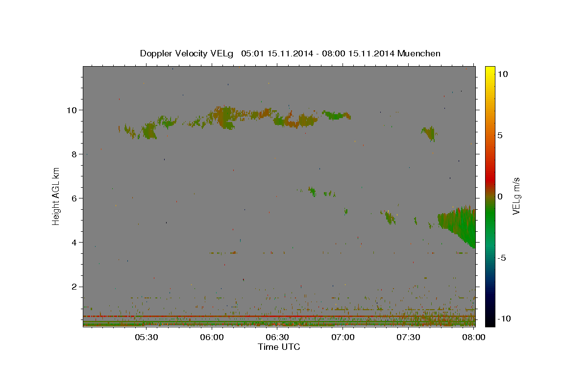This screenshot has height=392, width=588.
Task: Click the colorbar value -5 label
Action: (502, 258)
